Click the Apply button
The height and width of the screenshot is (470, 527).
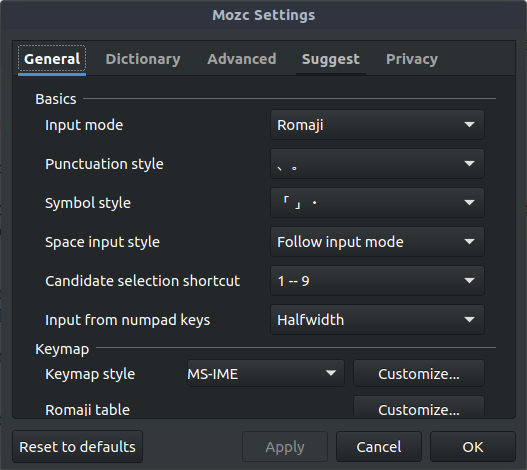tap(285, 447)
